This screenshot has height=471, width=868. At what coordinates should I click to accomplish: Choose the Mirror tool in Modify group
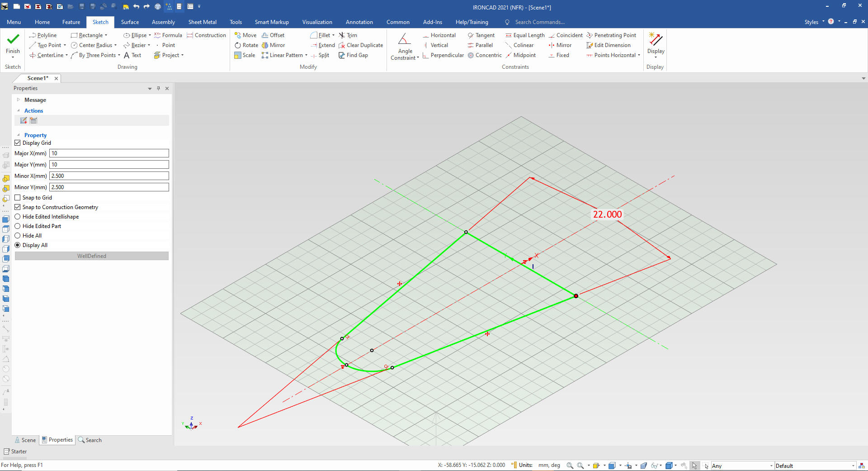273,45
